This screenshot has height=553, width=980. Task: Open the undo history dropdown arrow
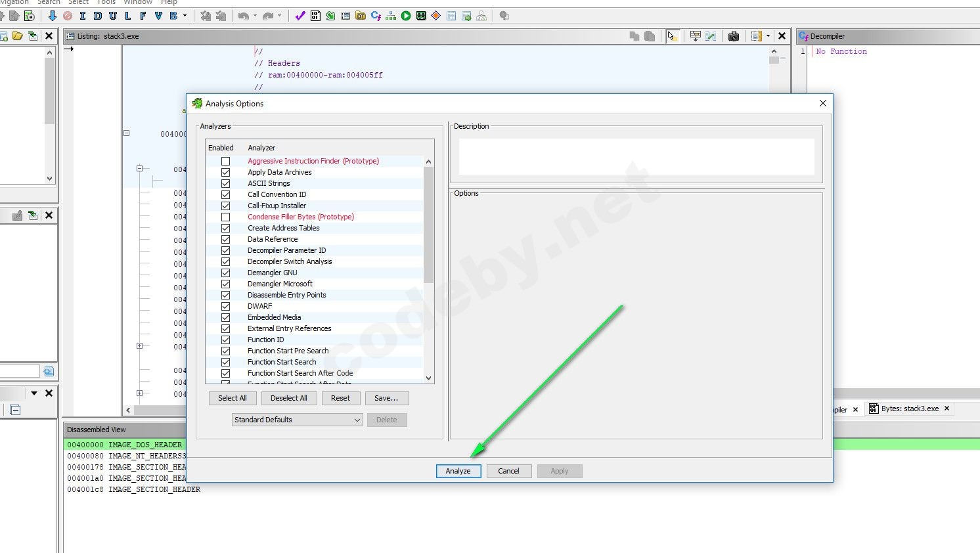(x=255, y=16)
